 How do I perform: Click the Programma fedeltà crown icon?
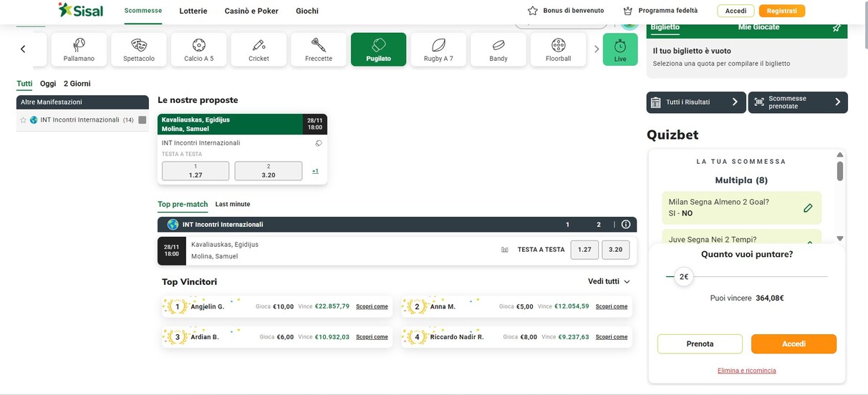[x=628, y=11]
